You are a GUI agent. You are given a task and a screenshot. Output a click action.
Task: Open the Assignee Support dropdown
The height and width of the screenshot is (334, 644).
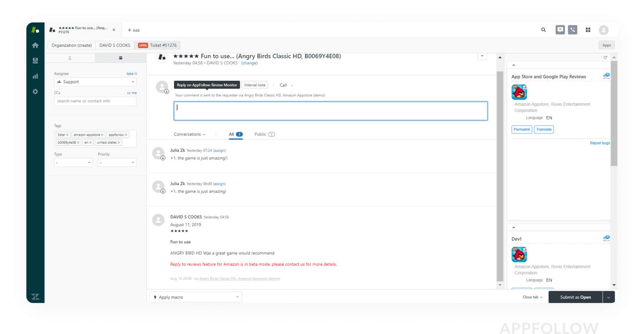click(95, 82)
